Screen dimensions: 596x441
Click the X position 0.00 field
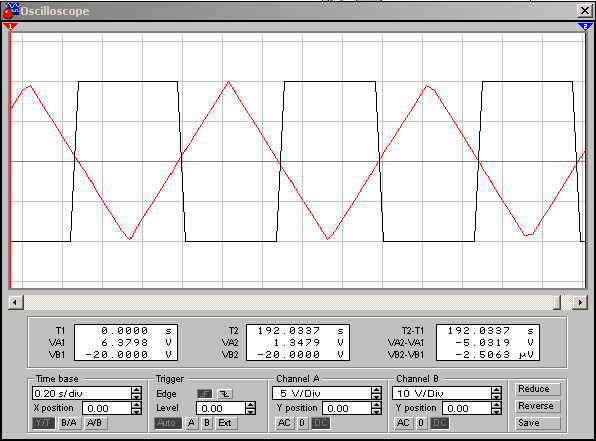click(x=107, y=408)
